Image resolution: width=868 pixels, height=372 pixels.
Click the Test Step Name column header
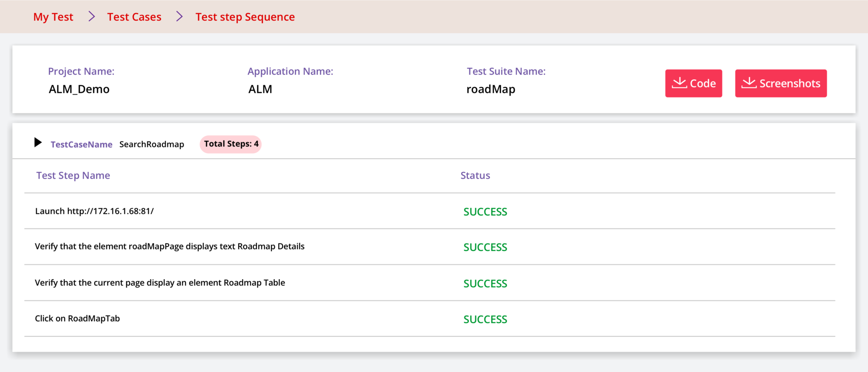pos(73,176)
